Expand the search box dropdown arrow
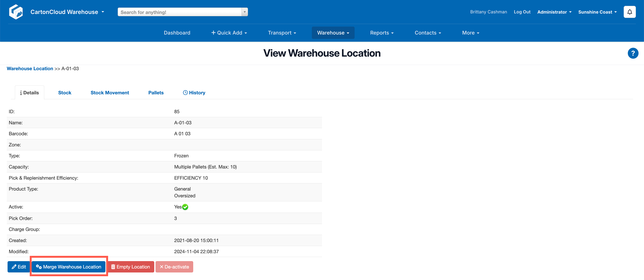Viewport: 644px width, 280px height. pos(244,12)
